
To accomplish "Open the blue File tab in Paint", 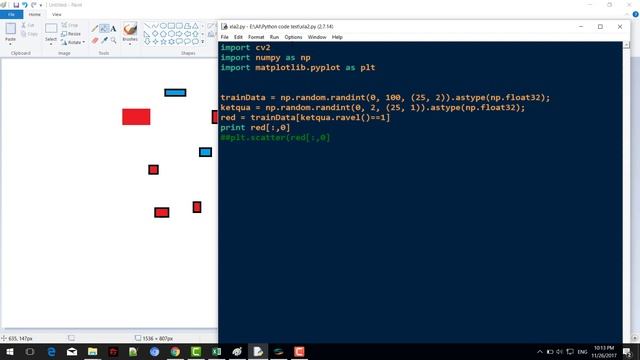I will 11,14.
